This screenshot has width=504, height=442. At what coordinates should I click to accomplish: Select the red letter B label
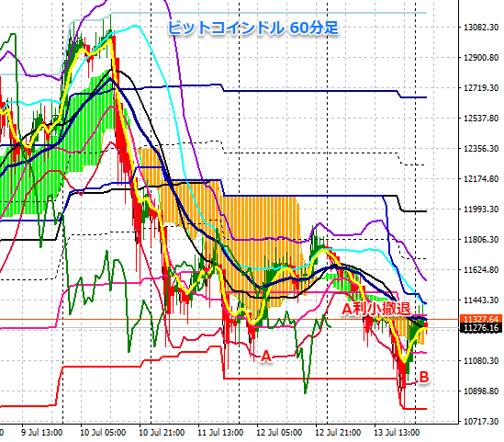click(424, 377)
